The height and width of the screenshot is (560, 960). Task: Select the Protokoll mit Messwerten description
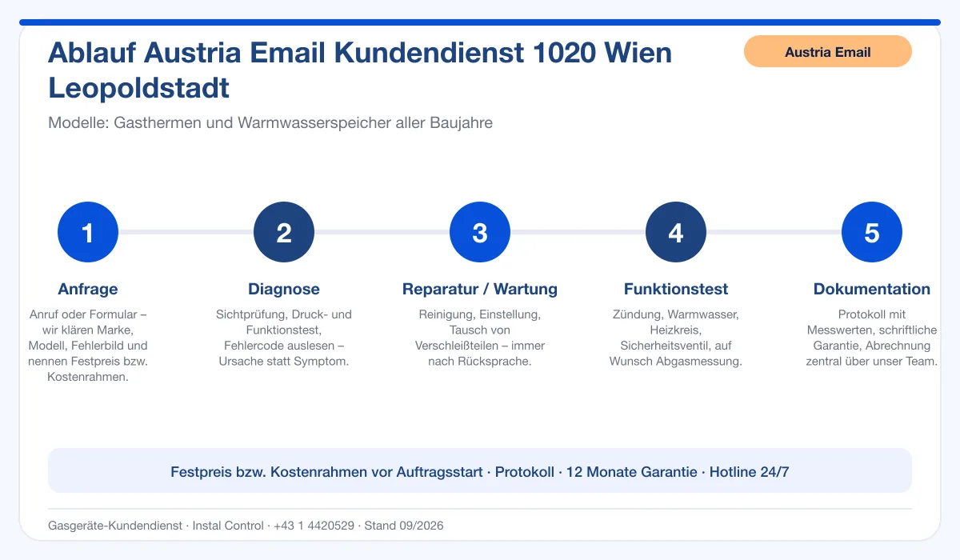tap(872, 338)
